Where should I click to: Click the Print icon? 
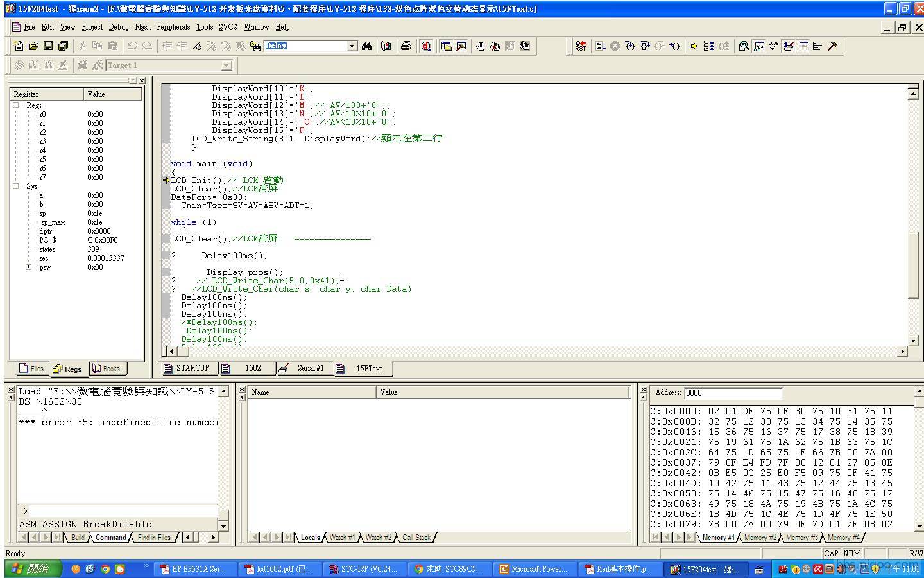tap(406, 46)
